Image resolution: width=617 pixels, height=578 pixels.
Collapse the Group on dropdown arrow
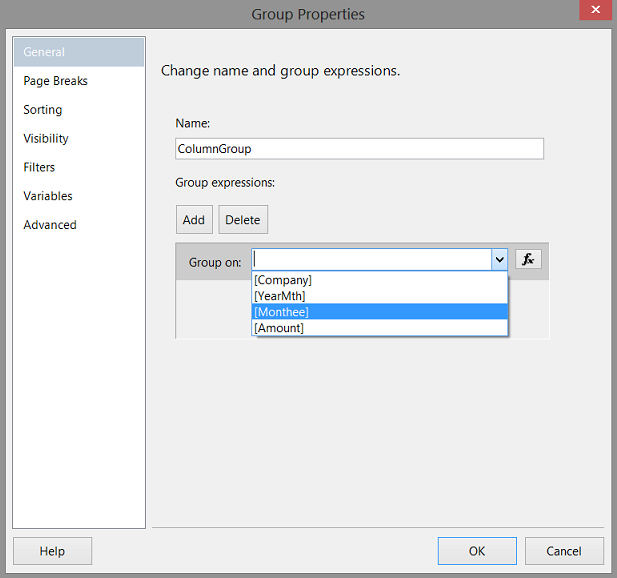pos(499,260)
